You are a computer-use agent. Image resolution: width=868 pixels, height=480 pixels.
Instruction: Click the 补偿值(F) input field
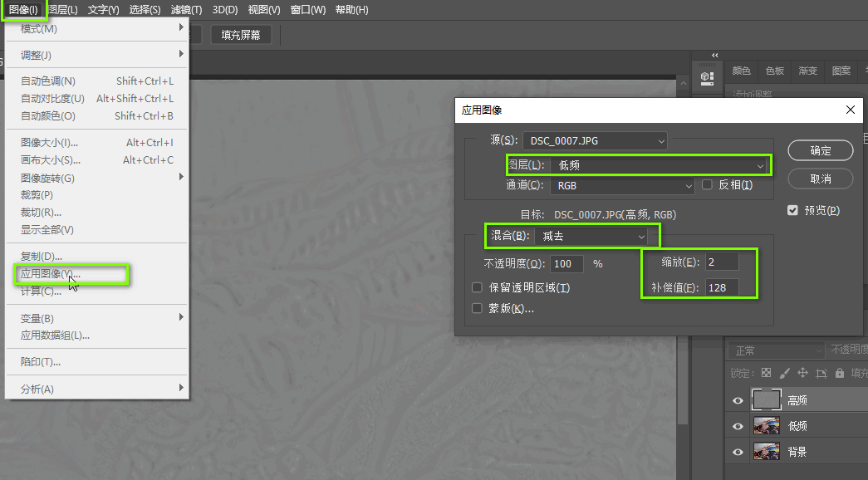[721, 287]
